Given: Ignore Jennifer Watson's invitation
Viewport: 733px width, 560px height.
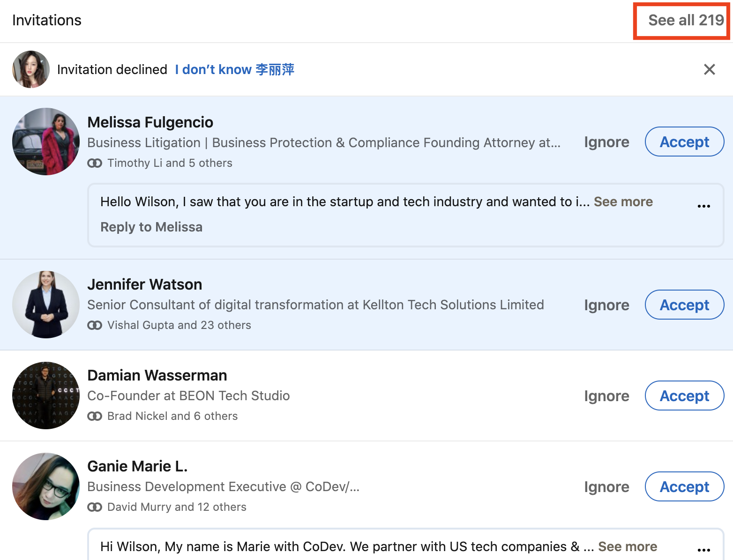Looking at the screenshot, I should (606, 305).
